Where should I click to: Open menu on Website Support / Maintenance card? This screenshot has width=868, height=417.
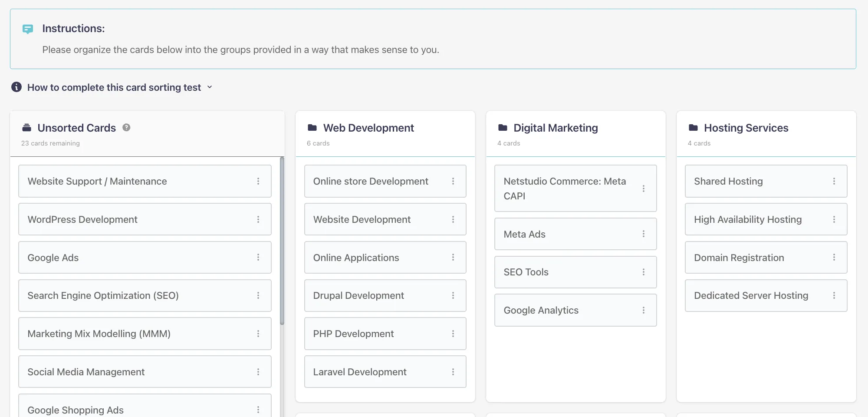258,181
